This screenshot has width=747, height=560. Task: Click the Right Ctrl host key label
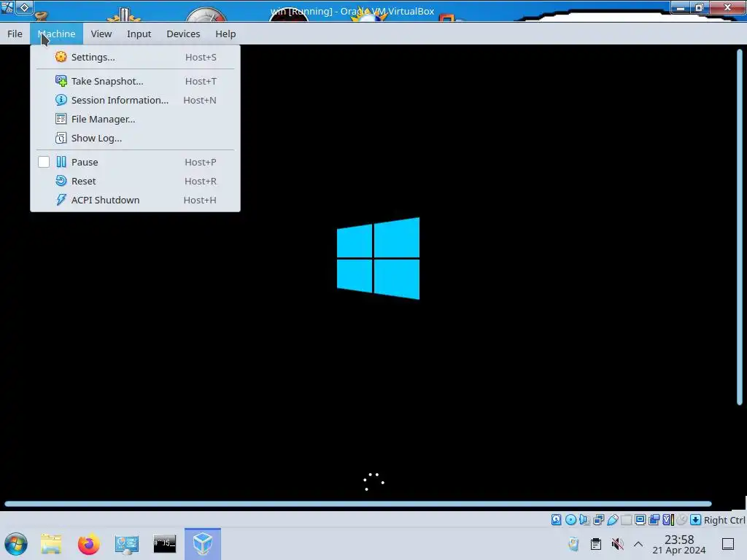724,520
